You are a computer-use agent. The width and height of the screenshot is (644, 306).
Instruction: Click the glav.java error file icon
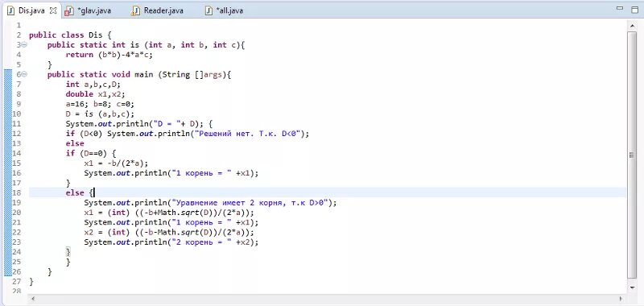click(x=68, y=11)
